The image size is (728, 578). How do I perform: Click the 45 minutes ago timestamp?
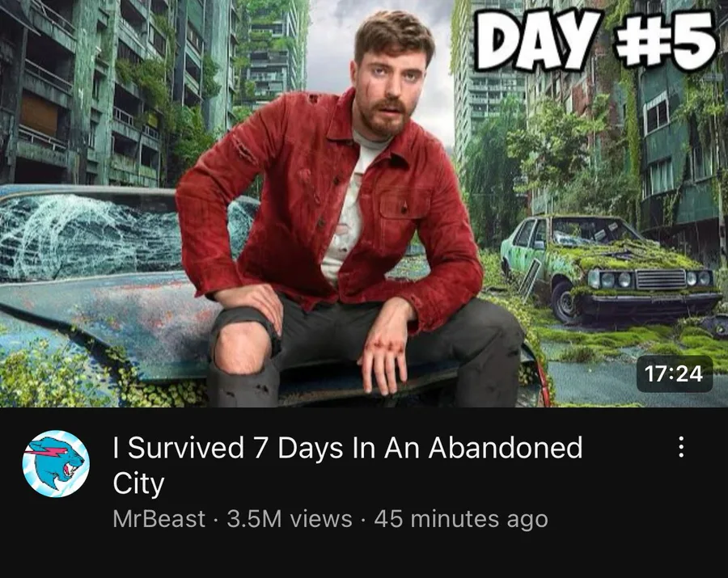point(461,519)
